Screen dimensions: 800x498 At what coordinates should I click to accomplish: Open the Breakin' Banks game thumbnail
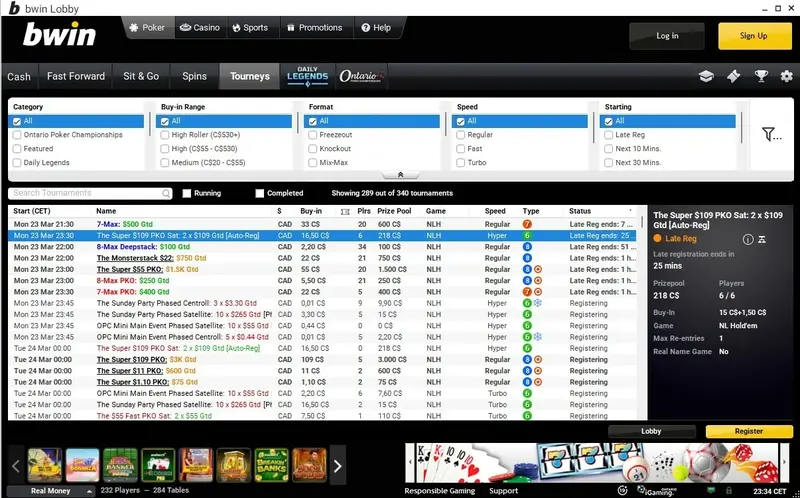coord(271,465)
